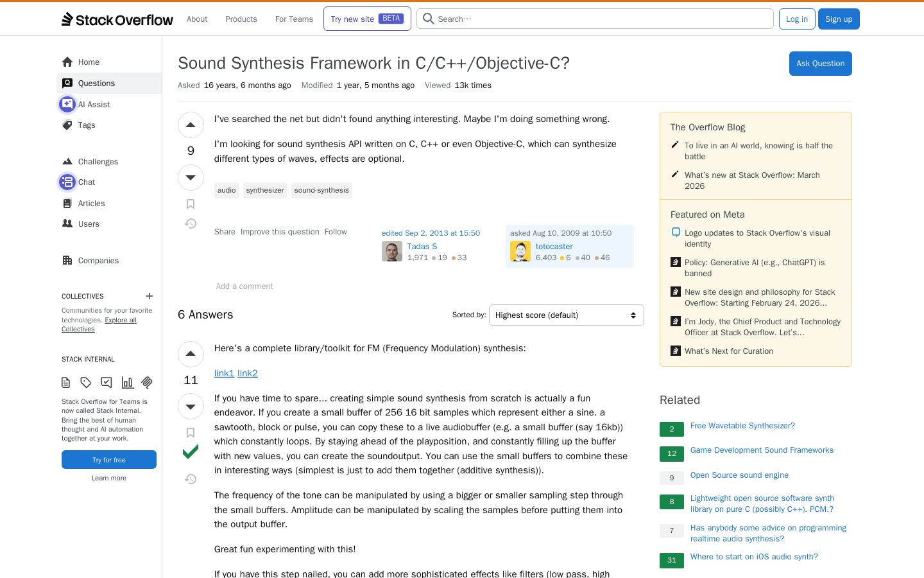
Task: Click Try for free button
Action: [x=109, y=460]
